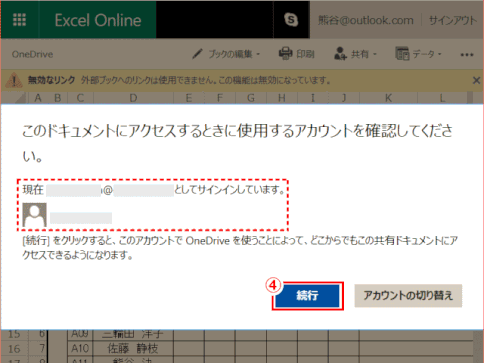Click the share person icon for 共有
Image resolution: width=484 pixels, height=363 pixels.
[340, 53]
